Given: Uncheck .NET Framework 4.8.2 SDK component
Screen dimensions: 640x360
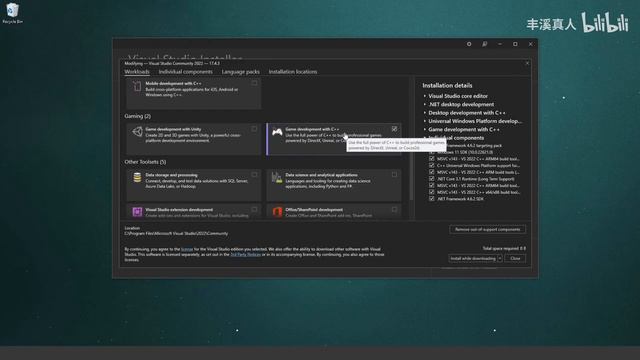Looking at the screenshot, I should (x=431, y=199).
